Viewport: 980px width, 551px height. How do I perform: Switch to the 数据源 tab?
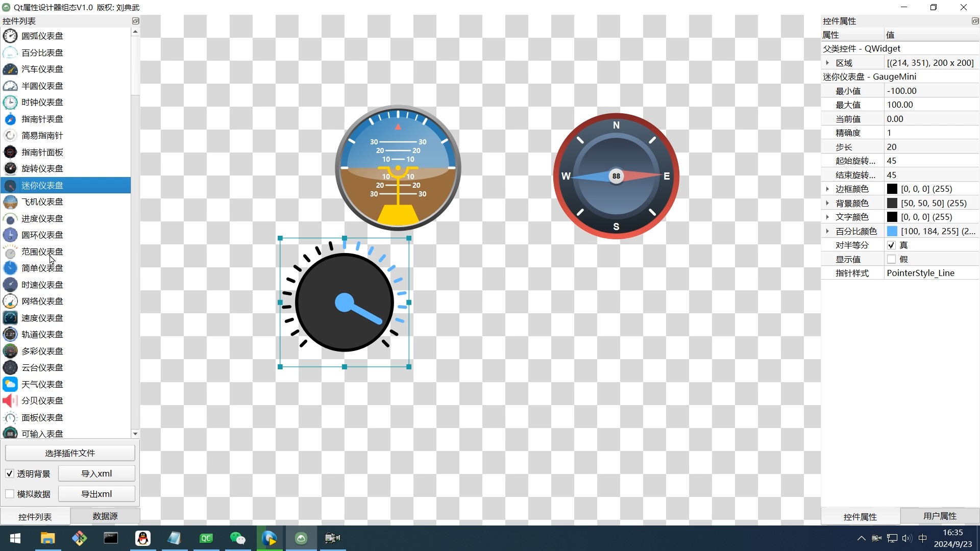click(x=105, y=516)
